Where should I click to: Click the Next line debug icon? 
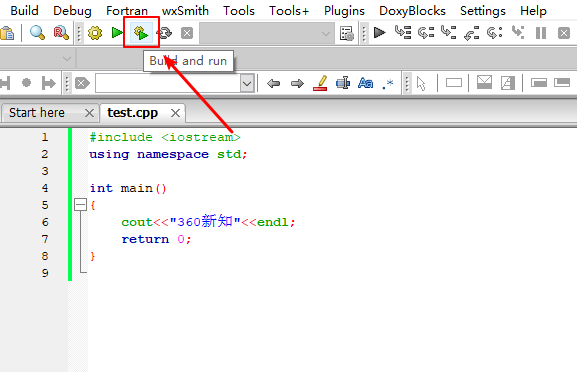tap(426, 33)
